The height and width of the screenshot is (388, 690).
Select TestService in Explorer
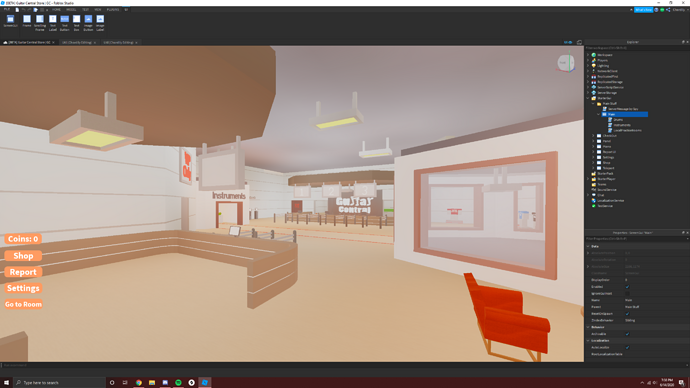tap(605, 206)
